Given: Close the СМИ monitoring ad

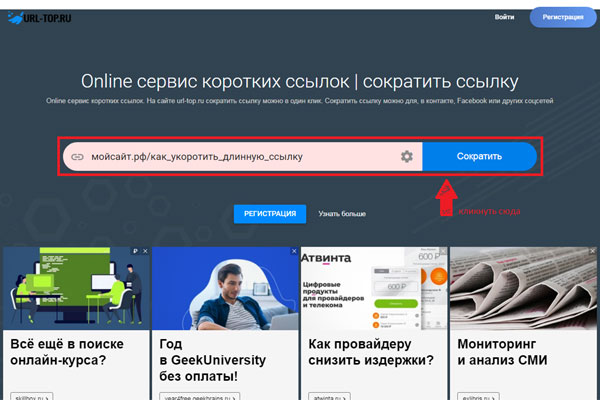Looking at the screenshot, I should (592, 251).
